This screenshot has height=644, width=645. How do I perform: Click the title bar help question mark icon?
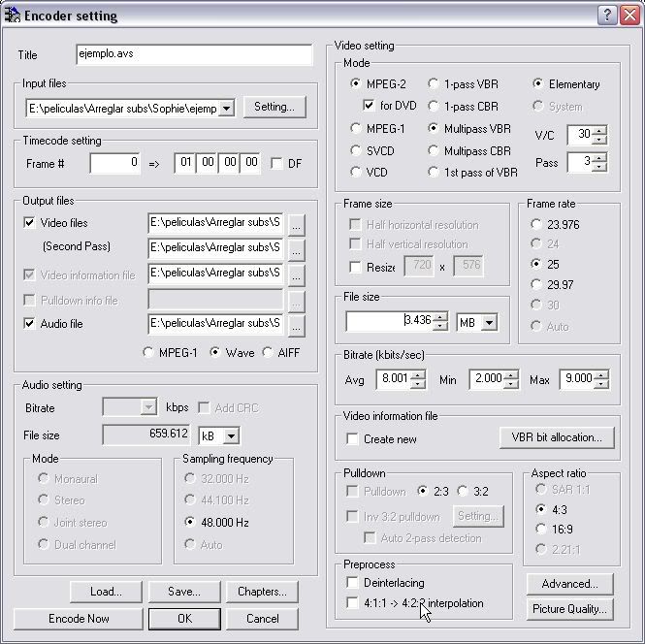coord(605,15)
